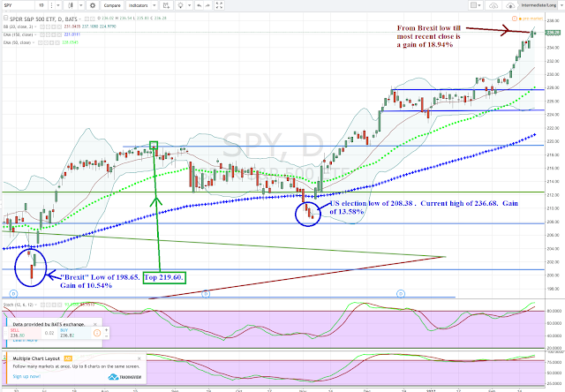The image size is (565, 392).
Task: Close the Multiple Chart Layout ad
Action: pos(139,358)
